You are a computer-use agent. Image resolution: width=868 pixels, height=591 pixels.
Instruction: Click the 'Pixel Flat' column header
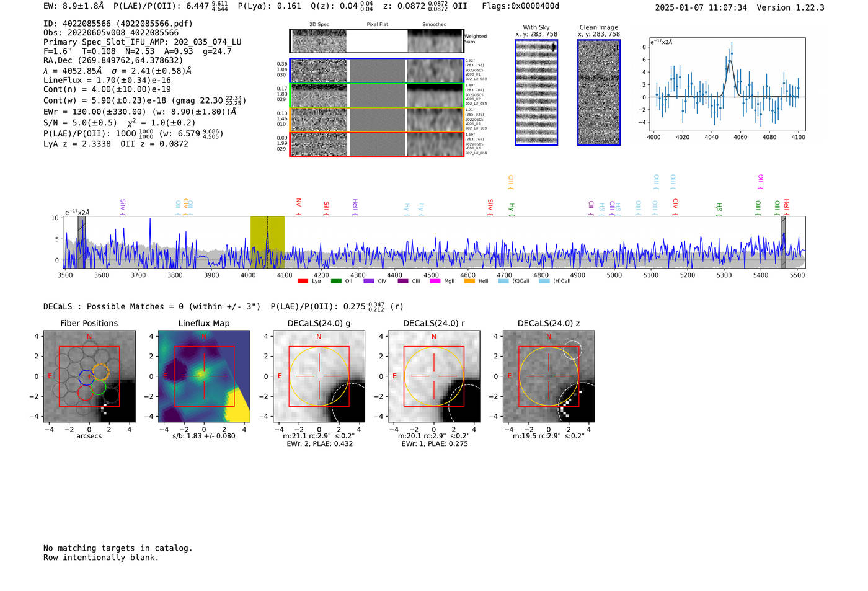click(x=377, y=25)
